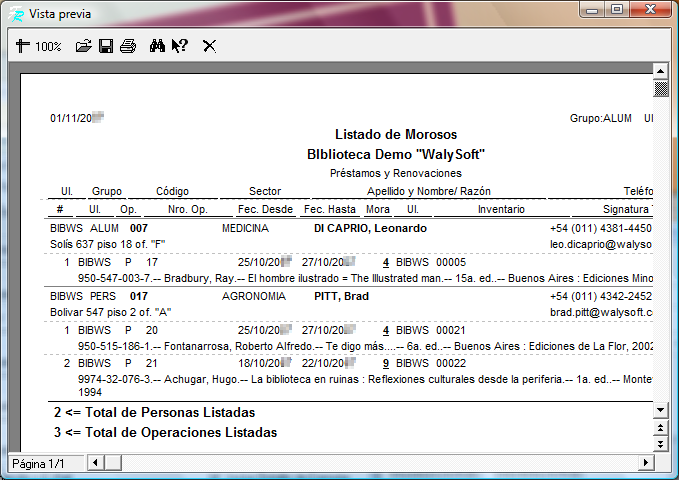Go to previous page double-arrow button
The height and width of the screenshot is (480, 679).
[660, 428]
